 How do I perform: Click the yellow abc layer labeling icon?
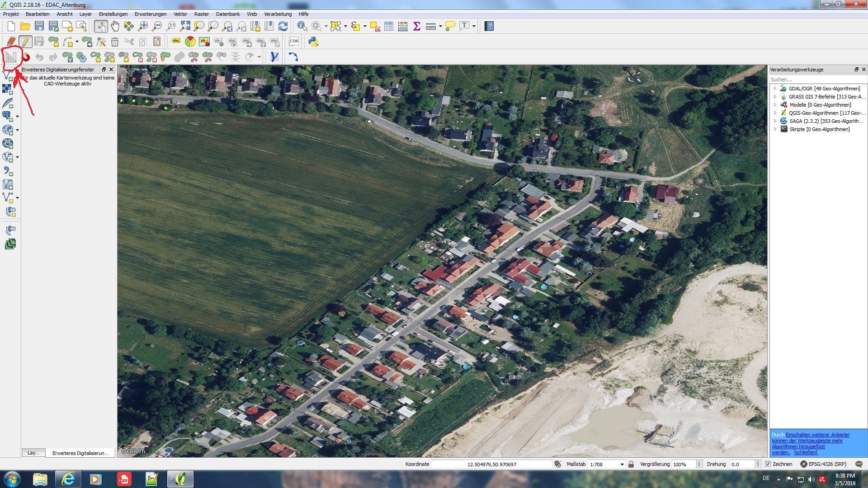click(x=176, y=42)
